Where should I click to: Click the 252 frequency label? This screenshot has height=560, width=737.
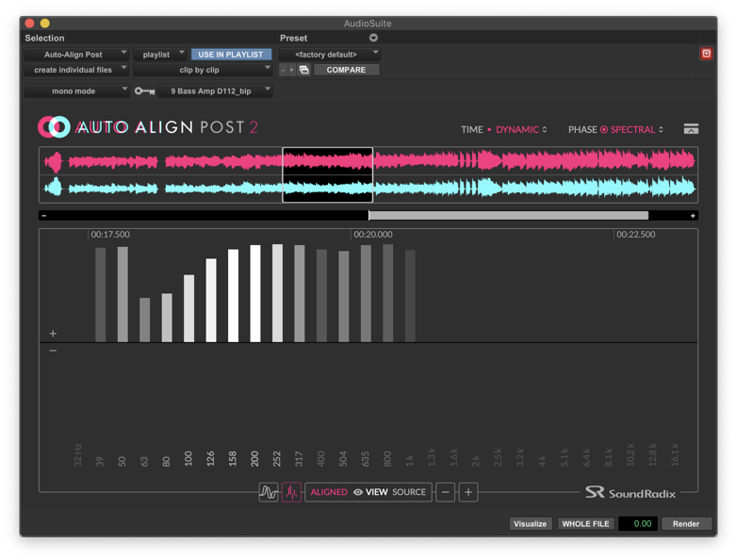coord(277,458)
